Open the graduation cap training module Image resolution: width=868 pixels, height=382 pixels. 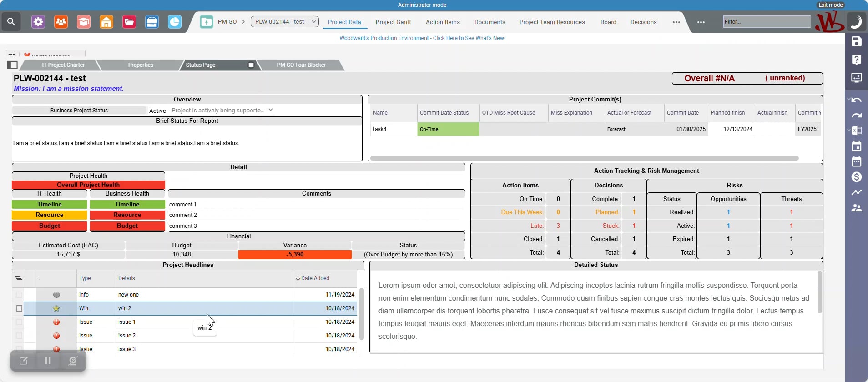(x=84, y=22)
